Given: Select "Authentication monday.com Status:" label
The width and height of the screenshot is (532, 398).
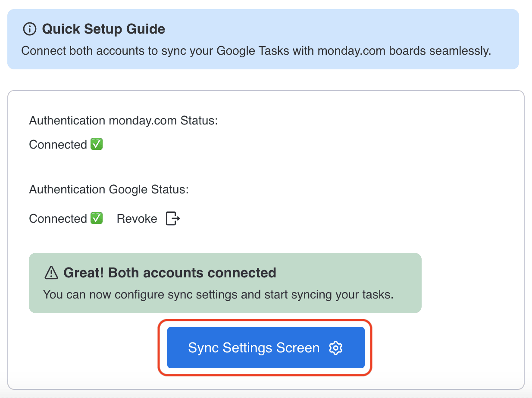Looking at the screenshot, I should (123, 121).
